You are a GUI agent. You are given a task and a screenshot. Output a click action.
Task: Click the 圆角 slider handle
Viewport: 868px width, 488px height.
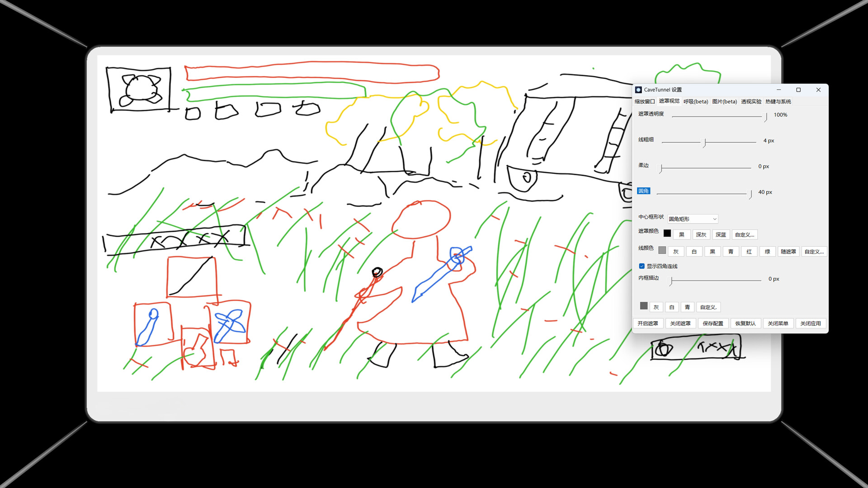click(750, 194)
